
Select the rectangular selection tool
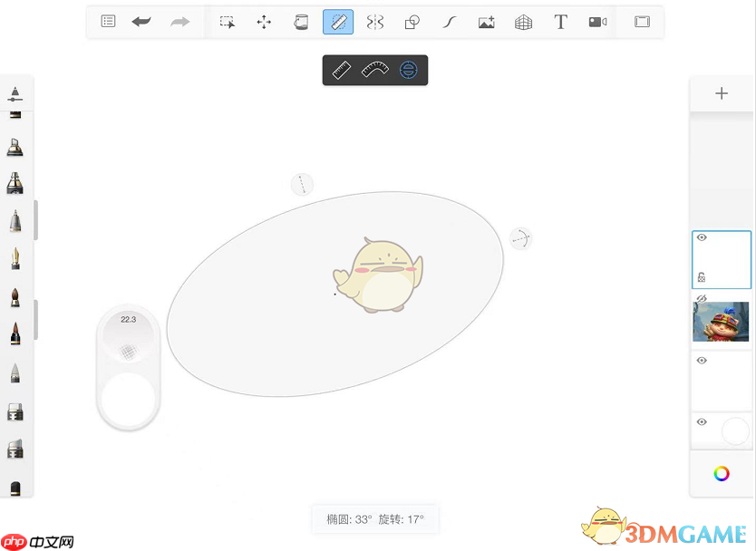[228, 22]
